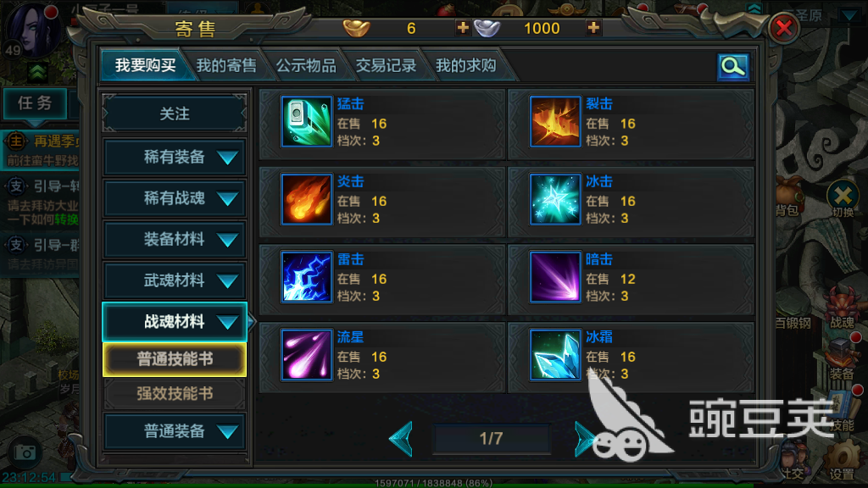This screenshot has height=488, width=868.
Task: Toggle the 切换 switch button
Action: tap(843, 198)
